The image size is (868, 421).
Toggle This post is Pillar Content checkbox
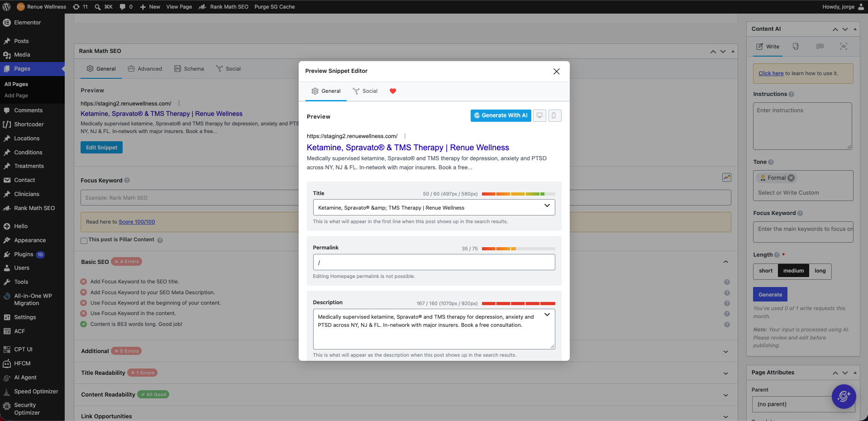pyautogui.click(x=84, y=240)
